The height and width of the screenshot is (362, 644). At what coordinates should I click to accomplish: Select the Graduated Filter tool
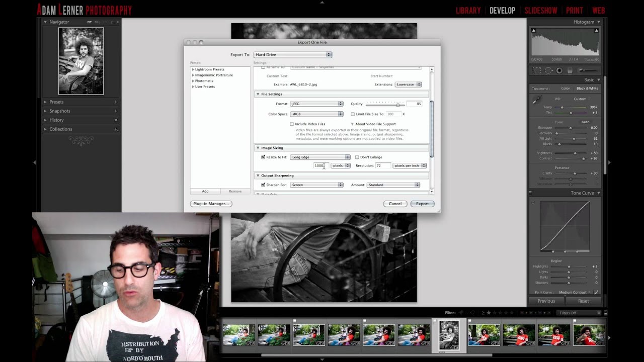coord(570,71)
